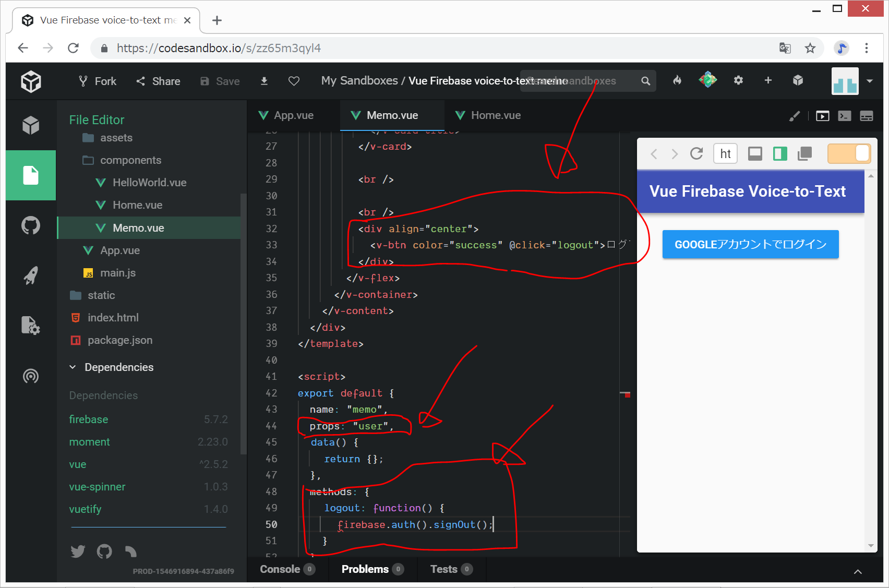This screenshot has height=588, width=889.
Task: Open the GitHub panel in sidebar
Action: point(31,225)
